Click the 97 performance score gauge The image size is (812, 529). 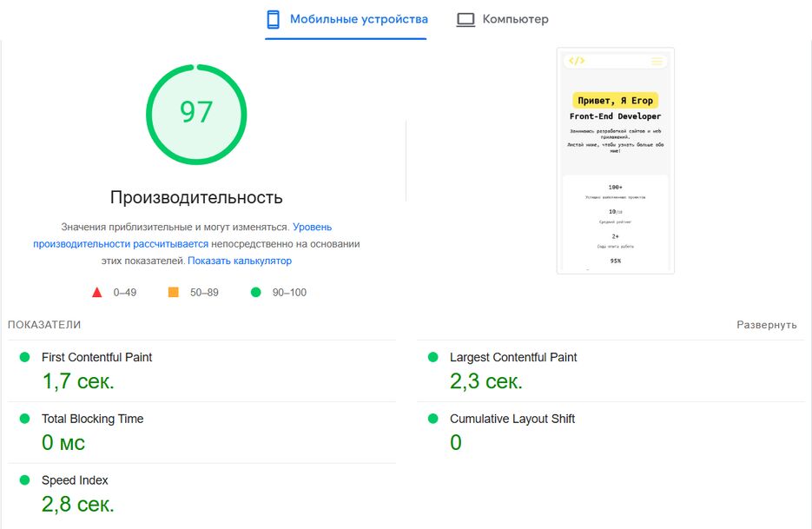196,113
